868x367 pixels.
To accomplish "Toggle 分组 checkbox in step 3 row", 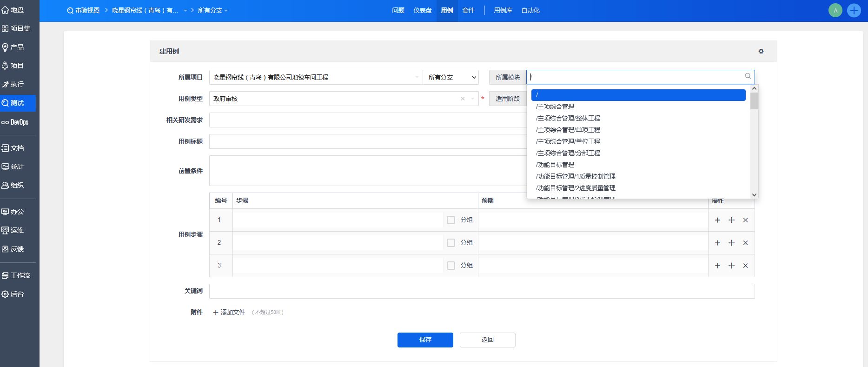I will click(451, 266).
